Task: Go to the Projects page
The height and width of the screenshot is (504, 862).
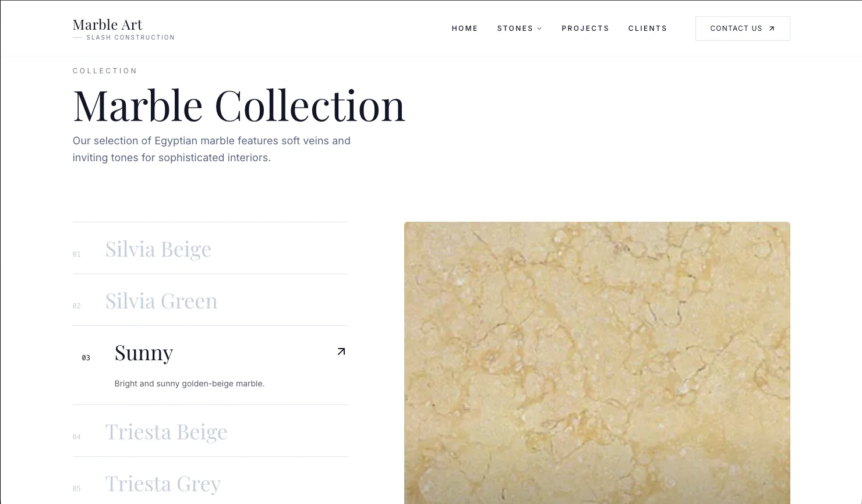Action: 585,29
